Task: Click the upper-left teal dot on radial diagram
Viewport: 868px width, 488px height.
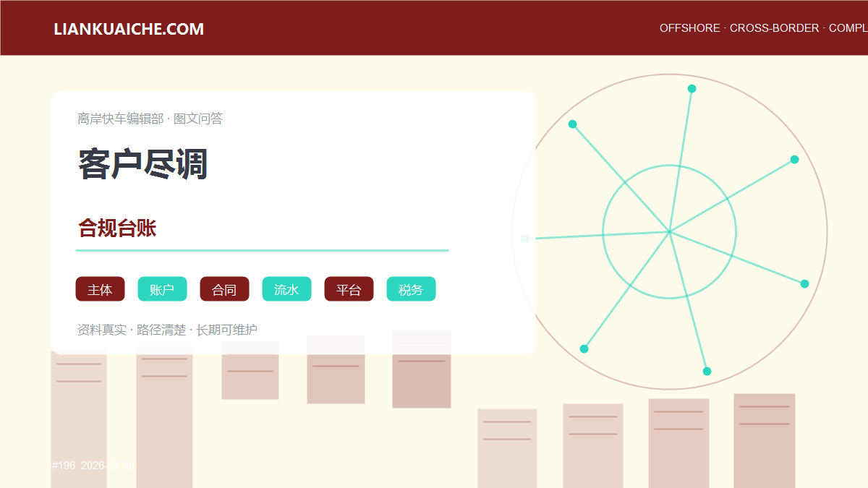Action: click(572, 124)
